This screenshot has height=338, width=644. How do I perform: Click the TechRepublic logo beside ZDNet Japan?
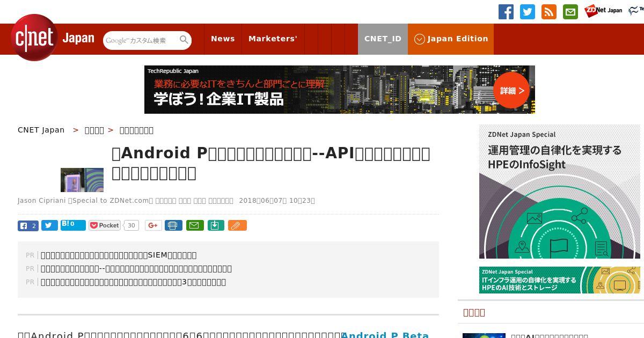636,10
